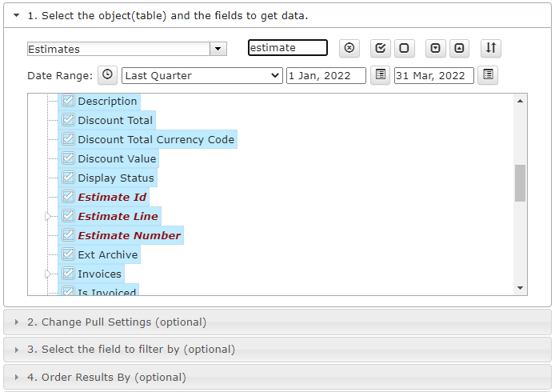Uncheck the Description field checkbox
This screenshot has height=392, width=555.
coord(68,101)
